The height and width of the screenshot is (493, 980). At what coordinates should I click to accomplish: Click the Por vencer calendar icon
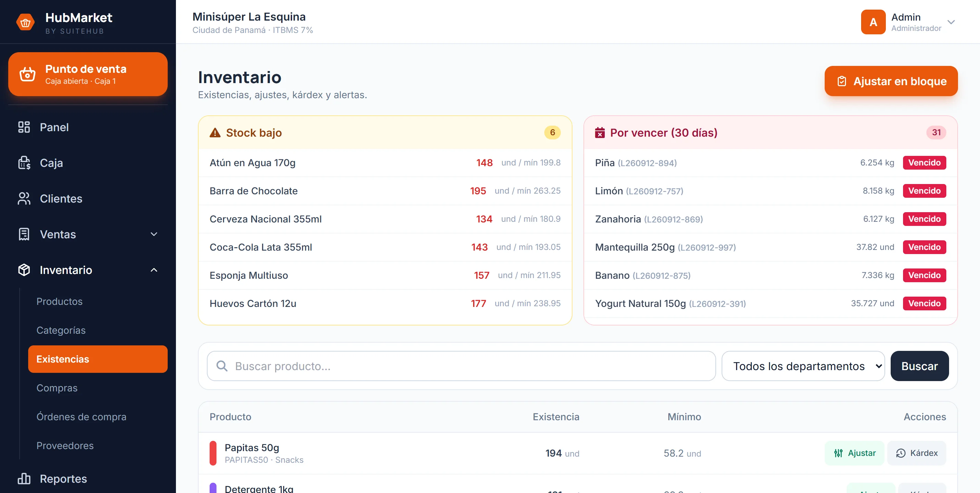600,133
